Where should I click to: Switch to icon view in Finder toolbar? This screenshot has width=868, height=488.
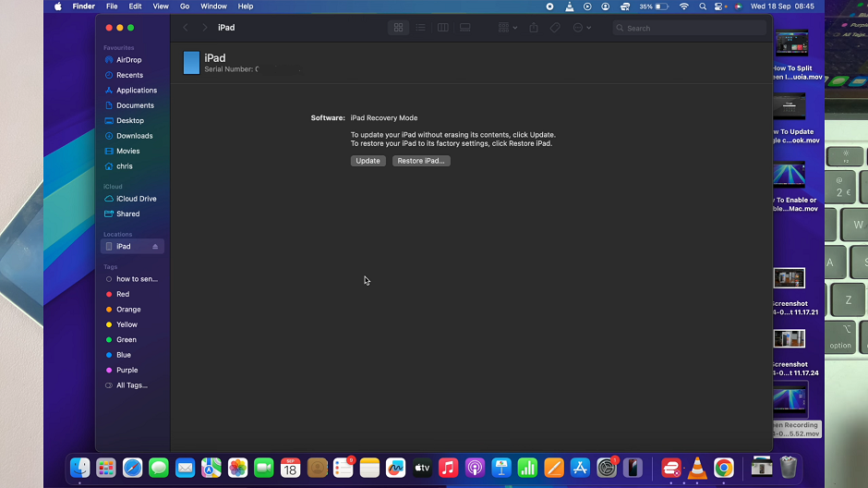(398, 28)
